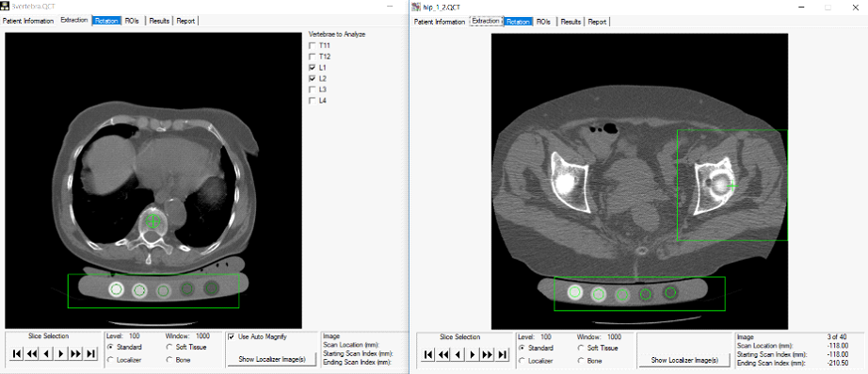Go to next slice in hip window
The height and width of the screenshot is (374, 868).
point(473,354)
